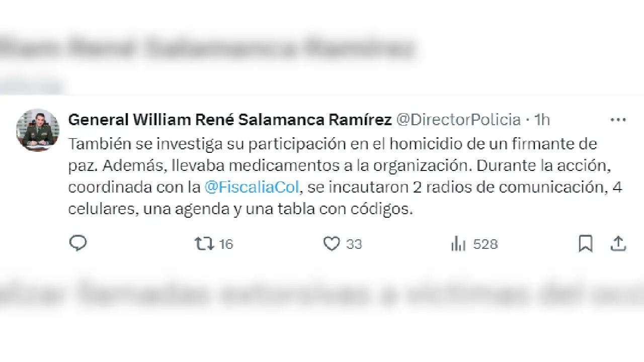Like the tweet with the heart icon
Image resolution: width=644 pixels, height=362 pixels.
pyautogui.click(x=331, y=244)
